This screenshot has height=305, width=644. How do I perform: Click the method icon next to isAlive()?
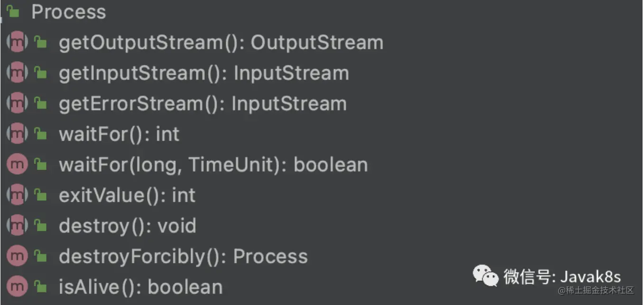tap(17, 287)
